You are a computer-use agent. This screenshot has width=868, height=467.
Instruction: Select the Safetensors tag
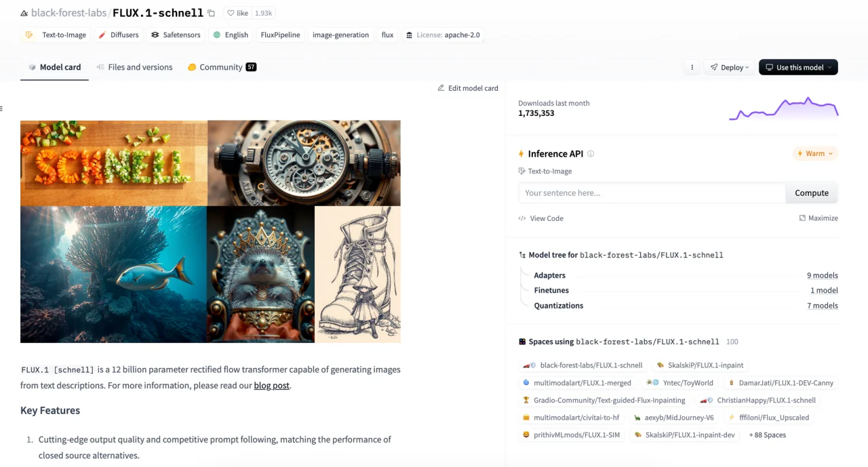[x=176, y=35]
